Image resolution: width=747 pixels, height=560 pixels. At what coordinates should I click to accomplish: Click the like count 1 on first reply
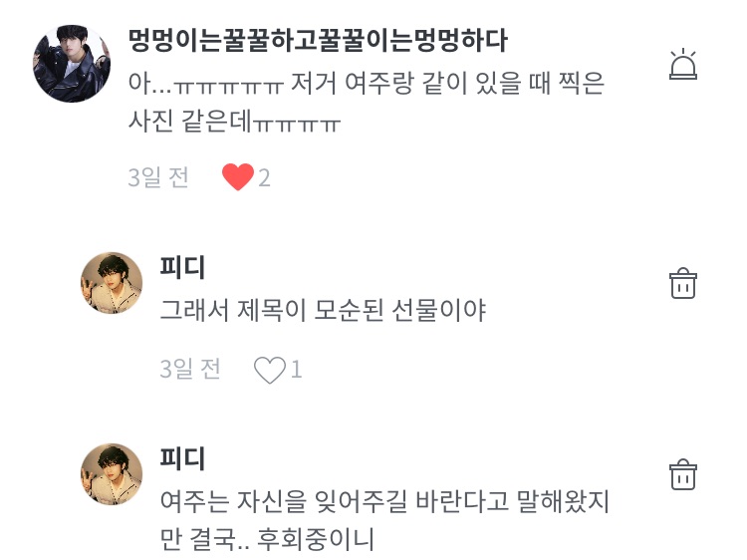point(296,371)
